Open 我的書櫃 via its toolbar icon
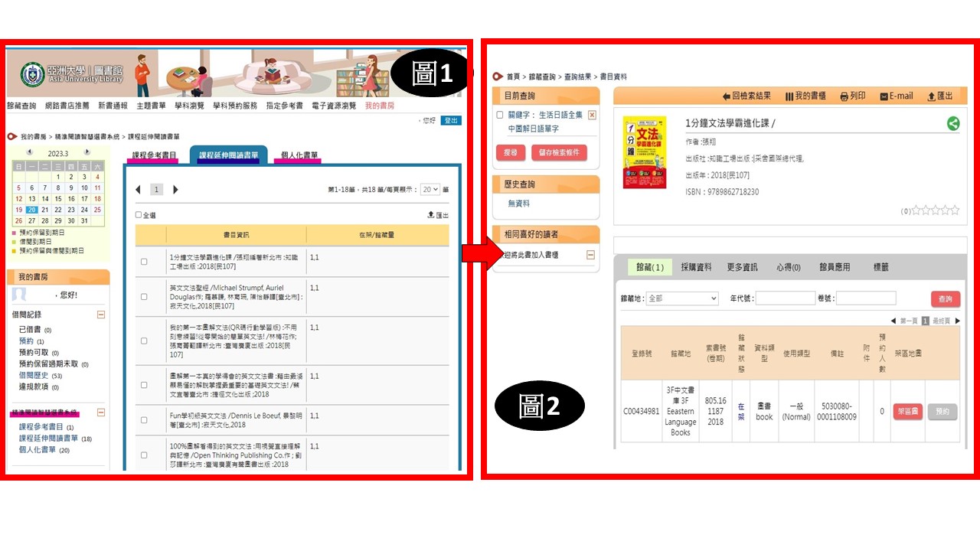Image resolution: width=980 pixels, height=551 pixels. pyautogui.click(x=788, y=95)
